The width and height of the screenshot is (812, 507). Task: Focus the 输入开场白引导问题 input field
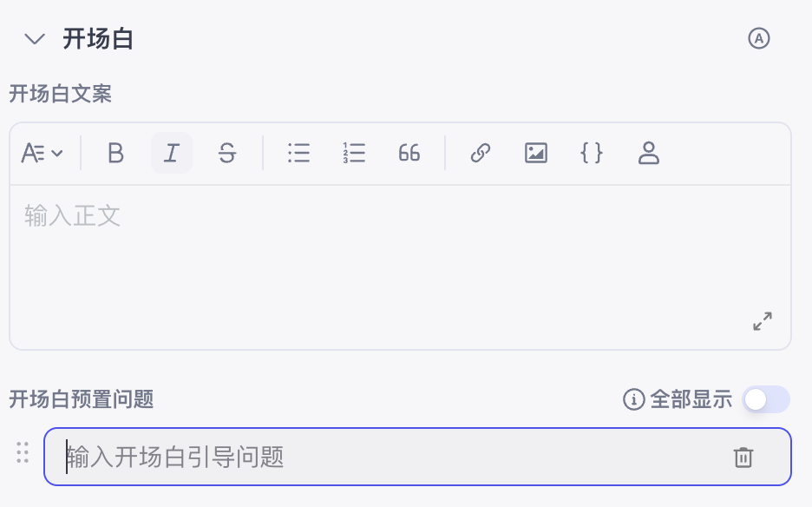[x=417, y=457]
